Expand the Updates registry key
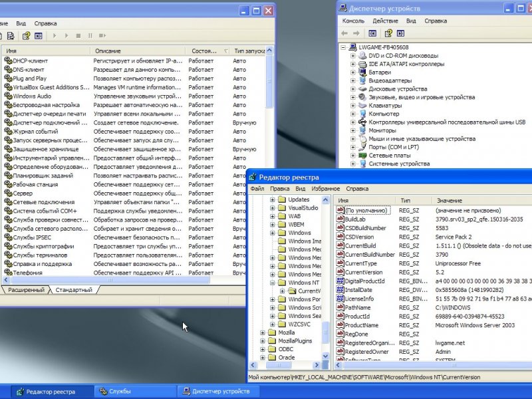This screenshot has height=399, width=532. click(273, 199)
